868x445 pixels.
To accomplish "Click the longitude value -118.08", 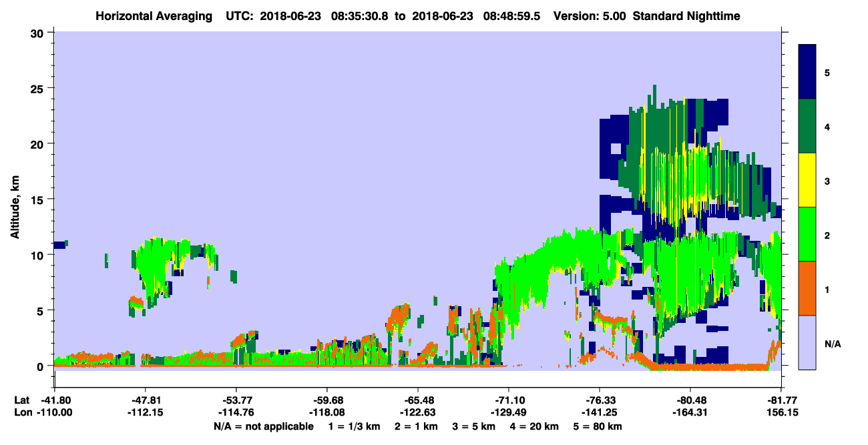I will coord(327,412).
